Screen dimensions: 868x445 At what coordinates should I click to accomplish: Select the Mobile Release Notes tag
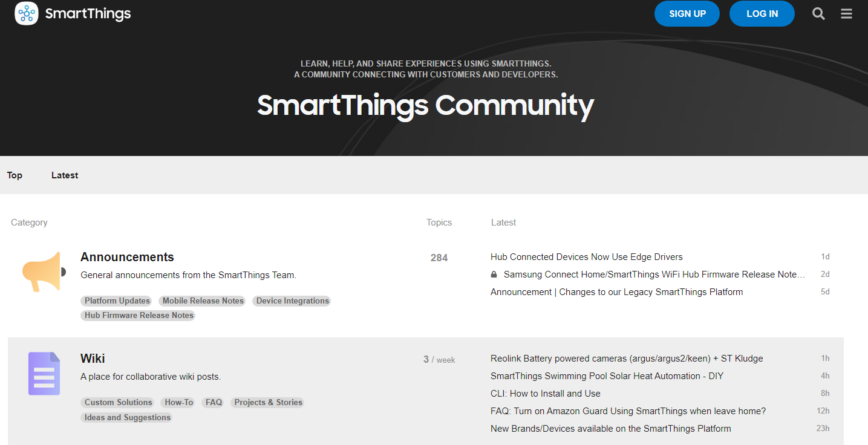(x=203, y=300)
